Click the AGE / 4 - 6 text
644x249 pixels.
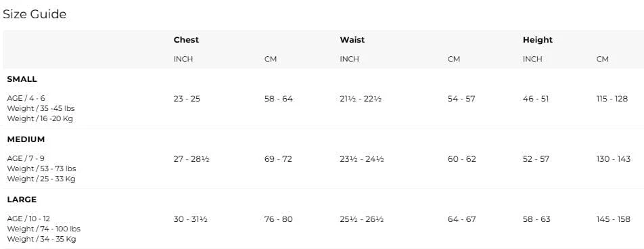(26, 98)
